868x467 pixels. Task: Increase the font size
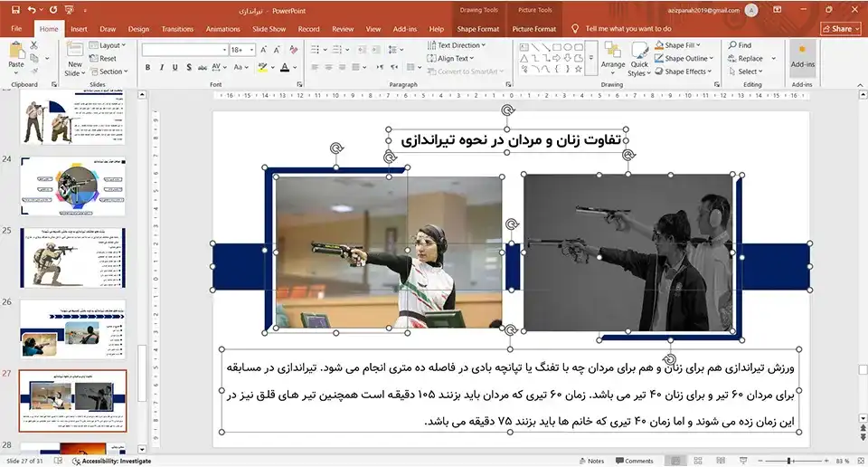coord(264,50)
